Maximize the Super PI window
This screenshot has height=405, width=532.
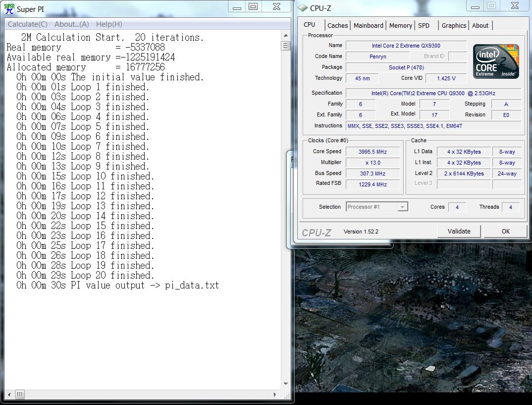click(x=253, y=7)
